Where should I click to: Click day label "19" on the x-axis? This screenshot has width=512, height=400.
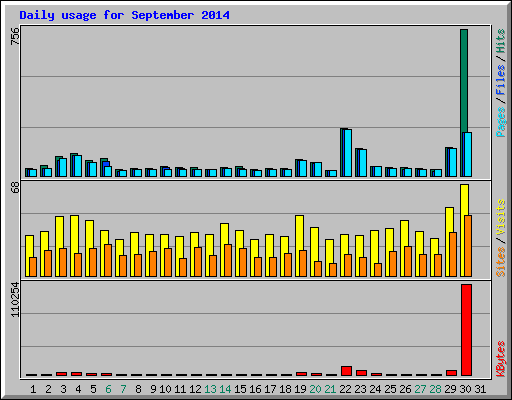pos(300,389)
